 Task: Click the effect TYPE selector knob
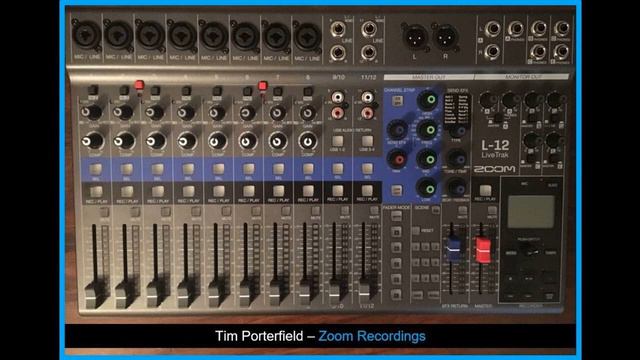(457, 130)
